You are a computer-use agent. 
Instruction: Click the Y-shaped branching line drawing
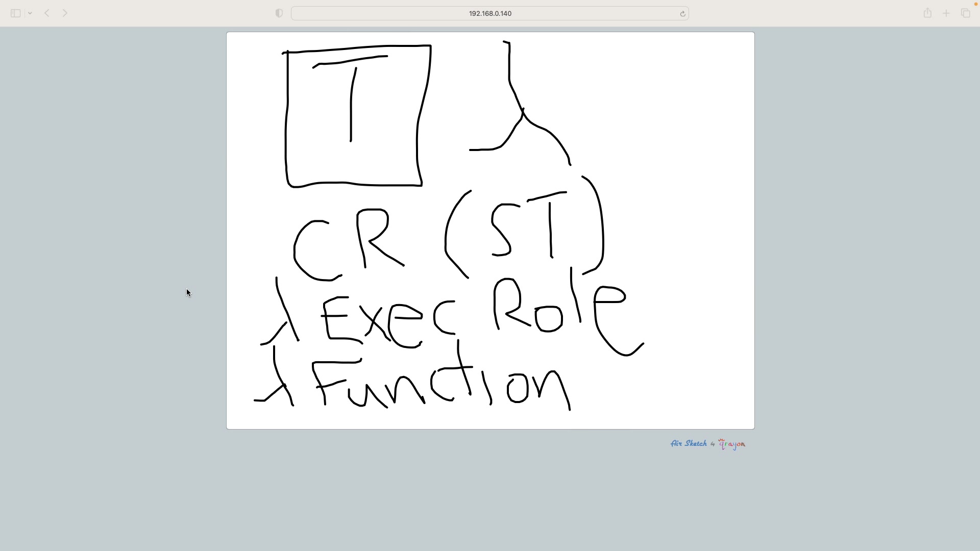click(x=522, y=112)
